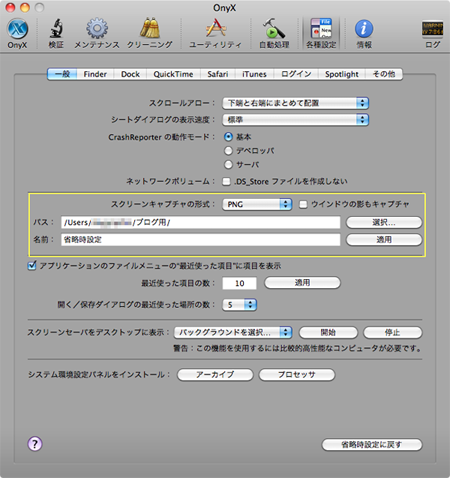Click the 適用 button beside the name field

point(384,240)
